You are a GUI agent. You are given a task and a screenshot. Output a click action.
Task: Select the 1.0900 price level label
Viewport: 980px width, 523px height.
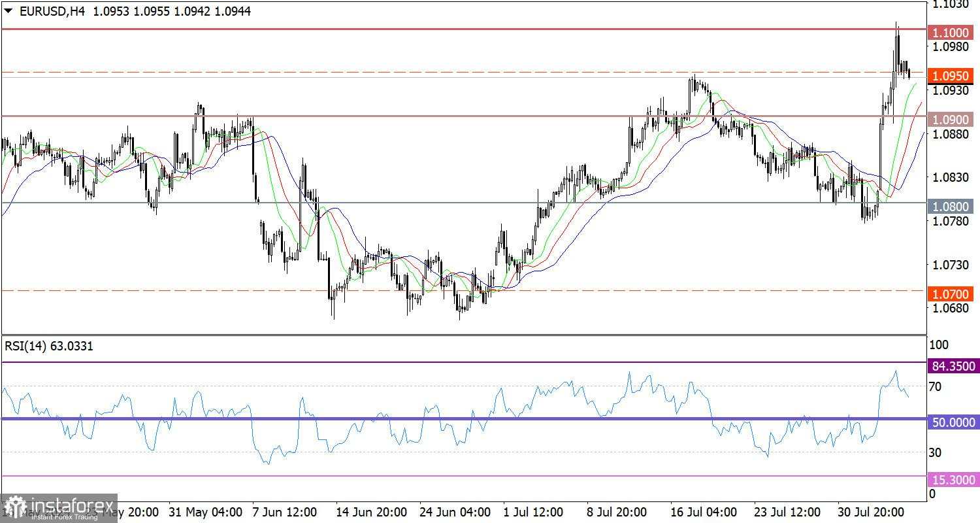(951, 120)
